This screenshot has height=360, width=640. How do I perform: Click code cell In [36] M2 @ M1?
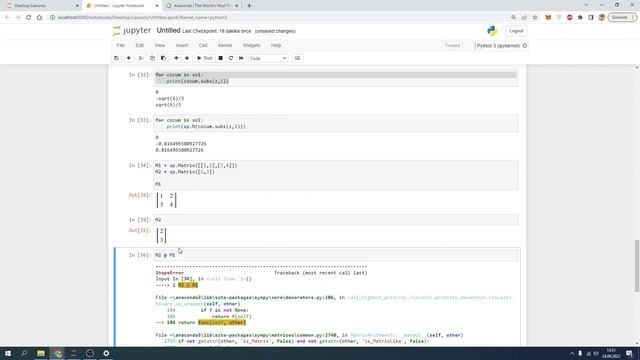pyautogui.click(x=336, y=255)
